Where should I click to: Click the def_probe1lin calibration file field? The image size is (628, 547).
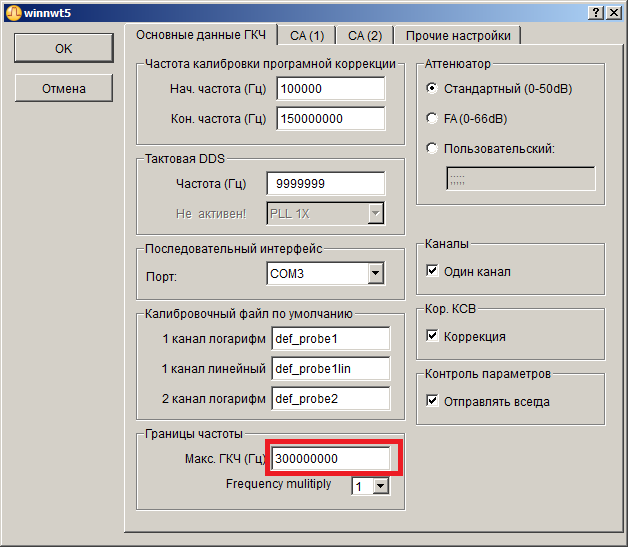click(330, 369)
